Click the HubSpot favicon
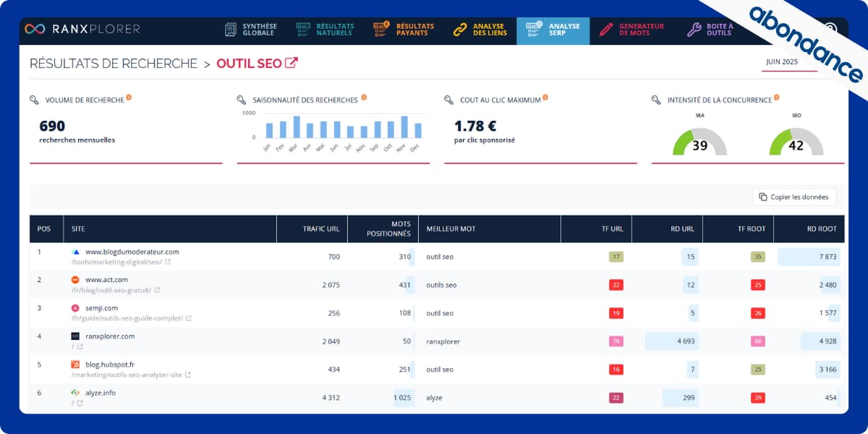 75,365
